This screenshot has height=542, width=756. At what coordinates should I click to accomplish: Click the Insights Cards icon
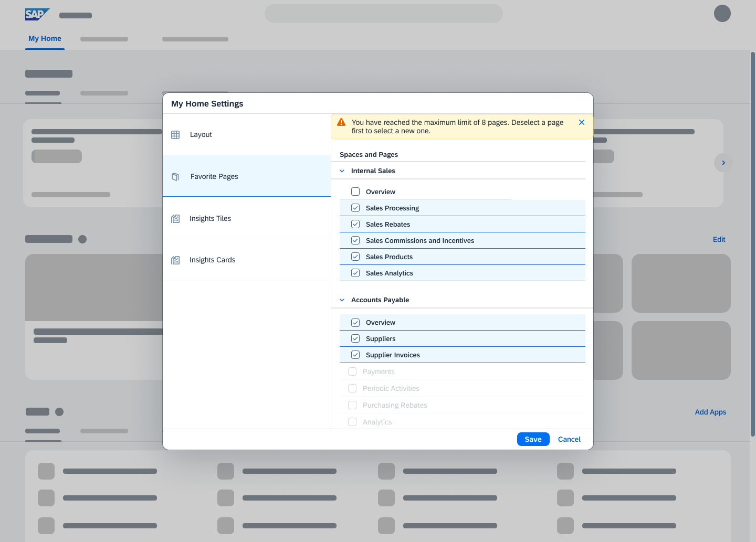[175, 260]
